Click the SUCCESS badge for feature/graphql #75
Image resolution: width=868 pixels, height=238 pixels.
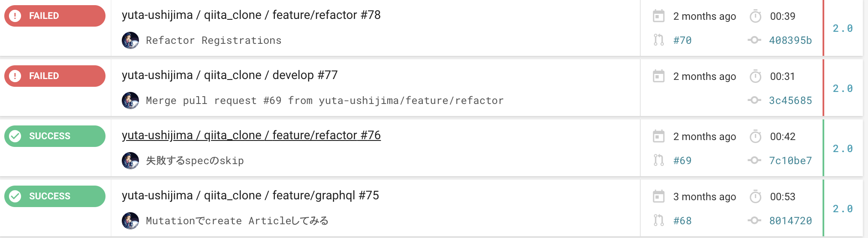[54, 196]
